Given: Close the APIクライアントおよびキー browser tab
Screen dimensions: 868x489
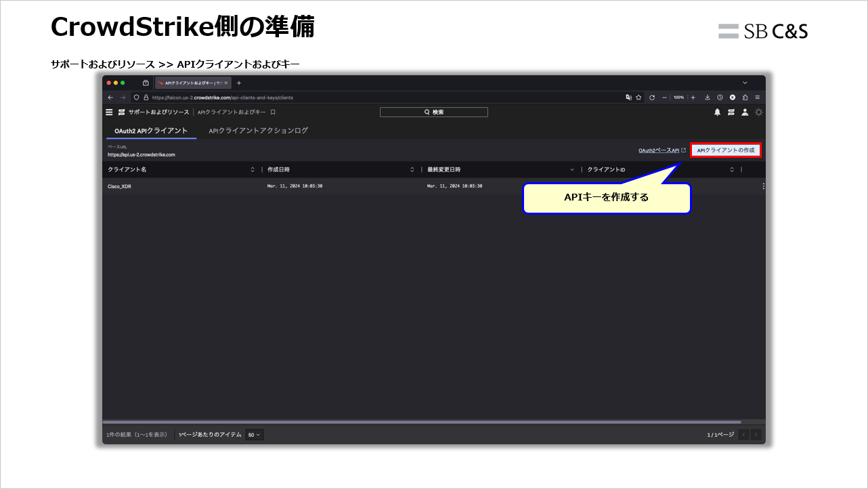Looking at the screenshot, I should tap(226, 83).
